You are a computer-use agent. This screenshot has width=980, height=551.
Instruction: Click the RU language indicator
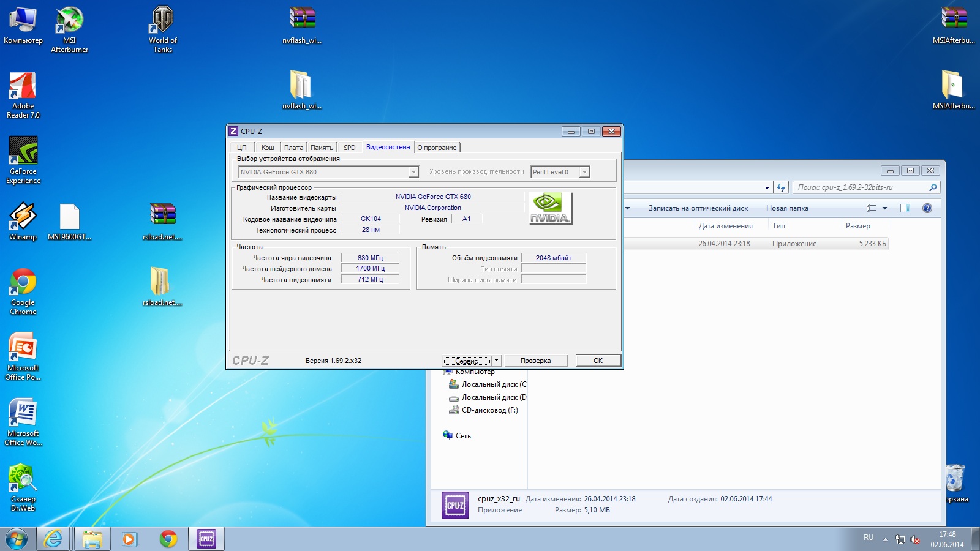(869, 538)
